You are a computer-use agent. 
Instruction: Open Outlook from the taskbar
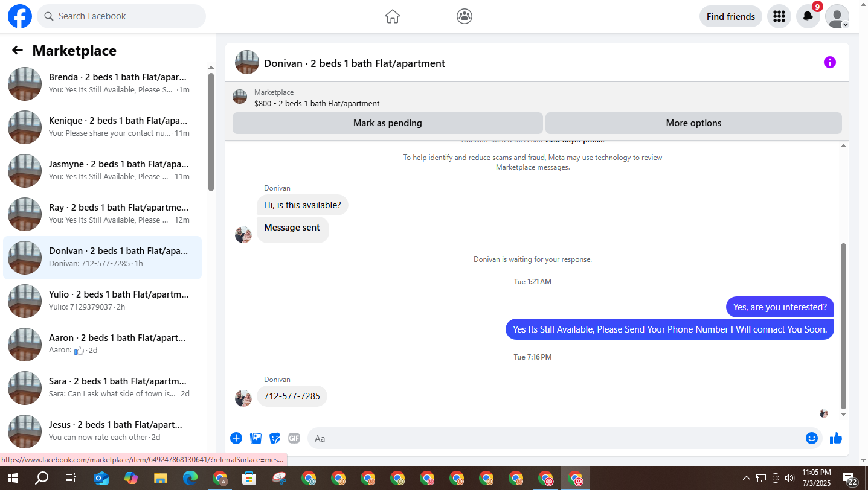point(101,479)
